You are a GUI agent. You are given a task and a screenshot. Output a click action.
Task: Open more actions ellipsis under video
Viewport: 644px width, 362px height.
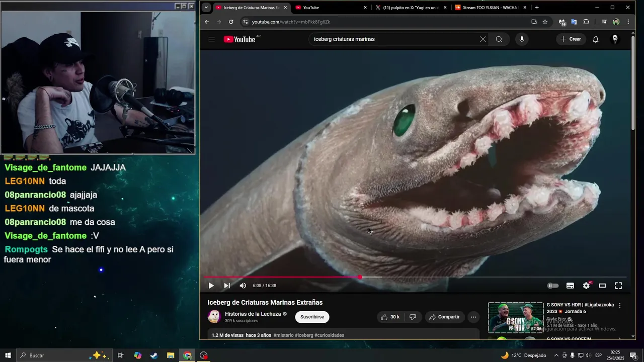473,317
